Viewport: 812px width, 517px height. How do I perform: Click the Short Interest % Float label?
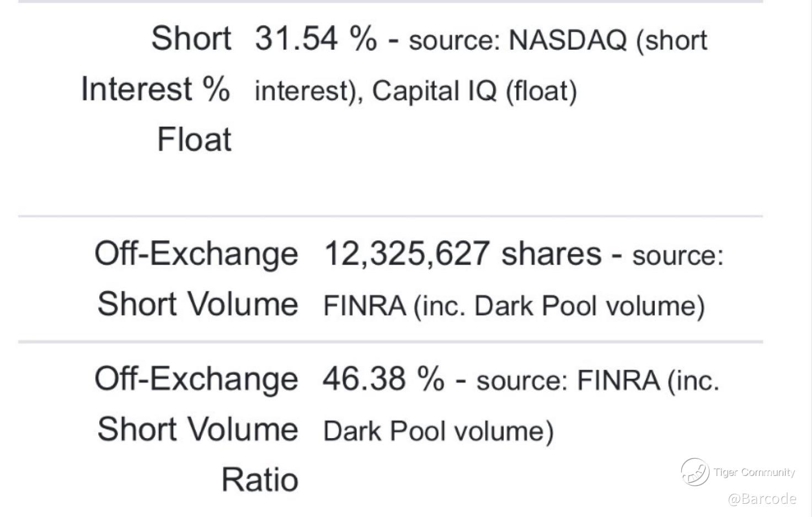(156, 89)
